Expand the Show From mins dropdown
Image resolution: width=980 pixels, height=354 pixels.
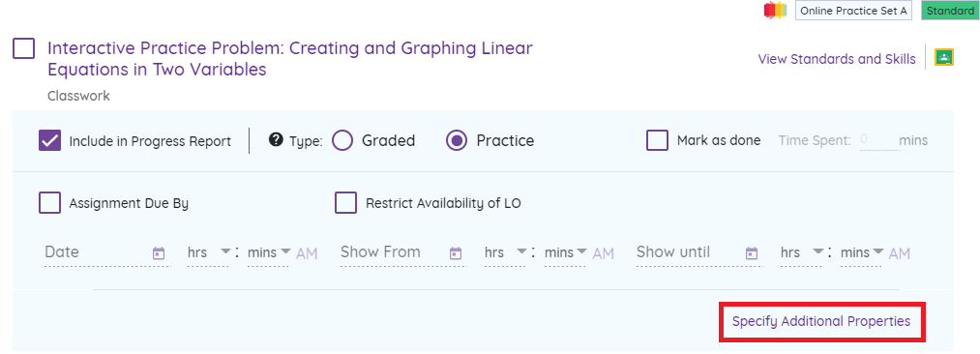pos(565,252)
